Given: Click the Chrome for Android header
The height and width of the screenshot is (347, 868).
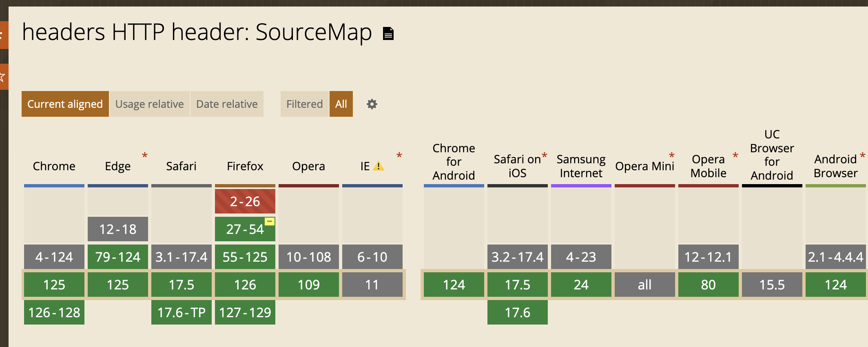Looking at the screenshot, I should pos(454,162).
